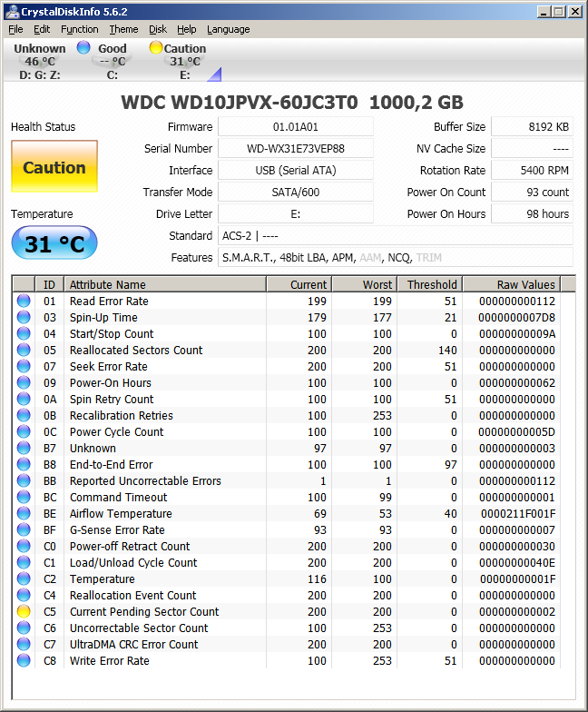Click the Worst column header

[x=365, y=285]
